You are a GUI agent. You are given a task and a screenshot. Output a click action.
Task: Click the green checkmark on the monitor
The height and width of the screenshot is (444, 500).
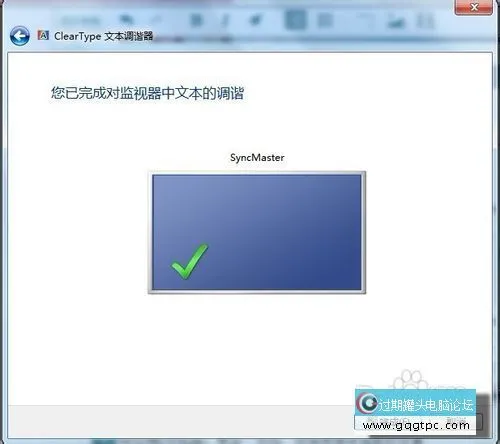click(189, 261)
